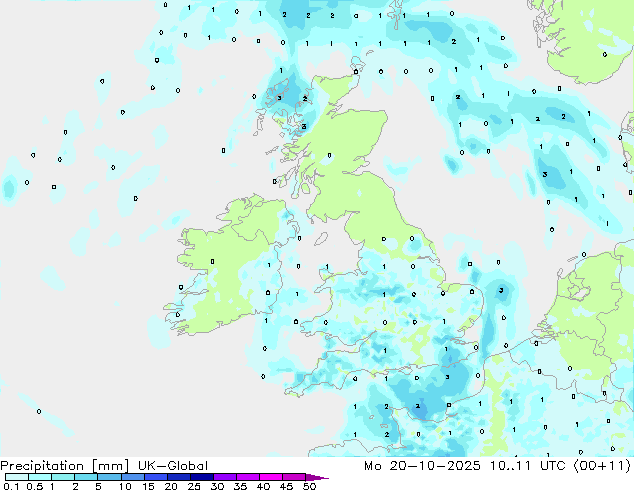Click the time label '10..11 UTC'
This screenshot has height=490, width=634.
(528, 466)
